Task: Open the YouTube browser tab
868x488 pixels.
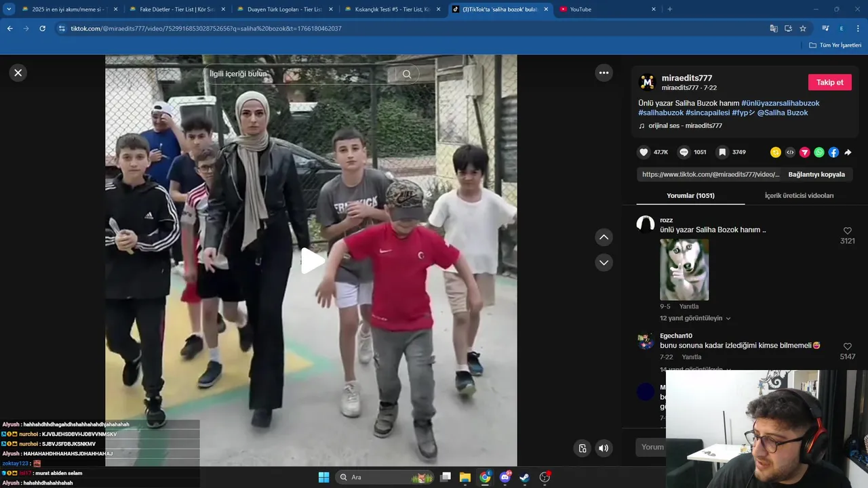Action: tap(604, 9)
